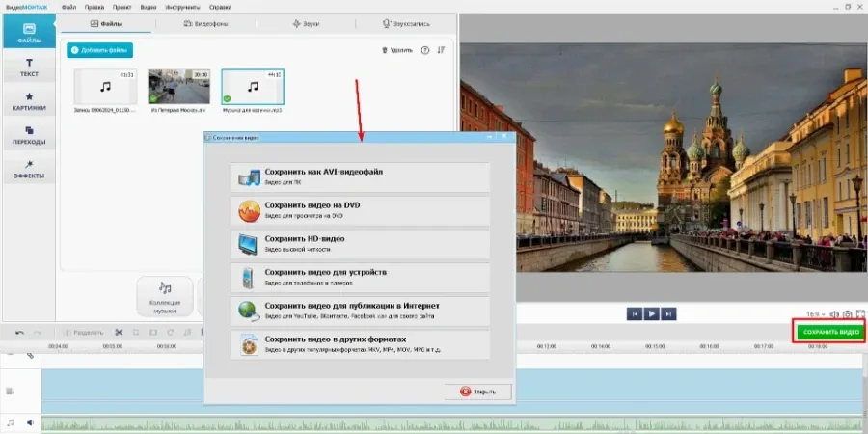This screenshot has height=434, width=868.
Task: Open the Инструменты menu
Action: pyautogui.click(x=182, y=7)
